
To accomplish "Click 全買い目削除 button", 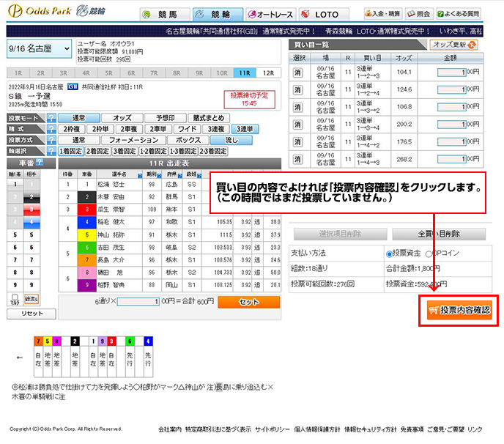I will [439, 234].
